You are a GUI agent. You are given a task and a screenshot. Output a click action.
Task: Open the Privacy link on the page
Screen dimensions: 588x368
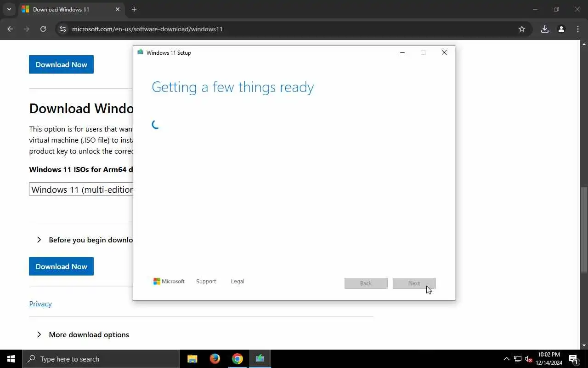pos(40,304)
